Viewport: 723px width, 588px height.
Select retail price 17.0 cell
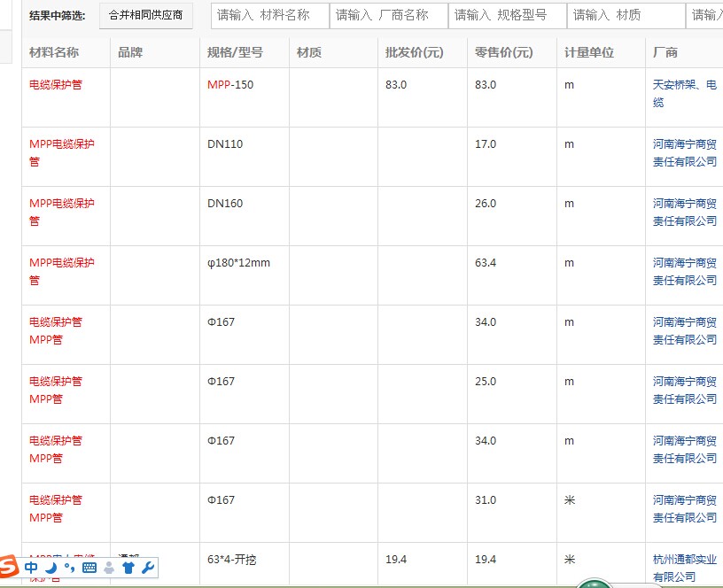pyautogui.click(x=486, y=144)
